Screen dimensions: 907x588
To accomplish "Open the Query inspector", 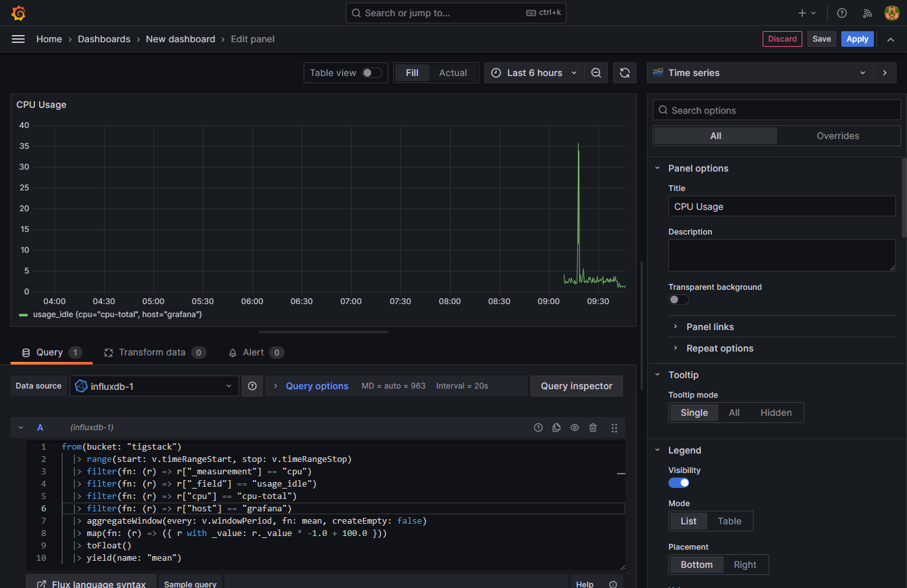I will click(576, 385).
